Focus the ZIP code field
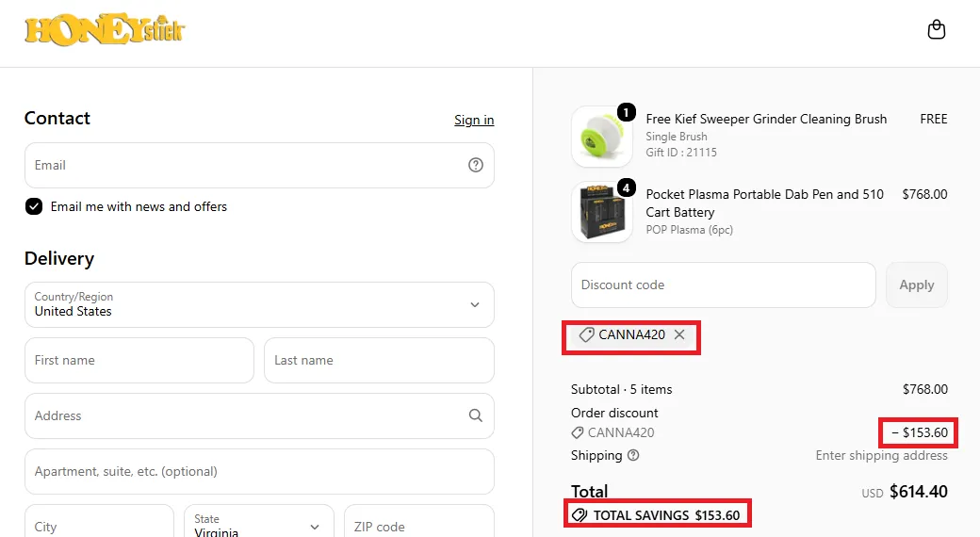980x537 pixels. coord(419,524)
